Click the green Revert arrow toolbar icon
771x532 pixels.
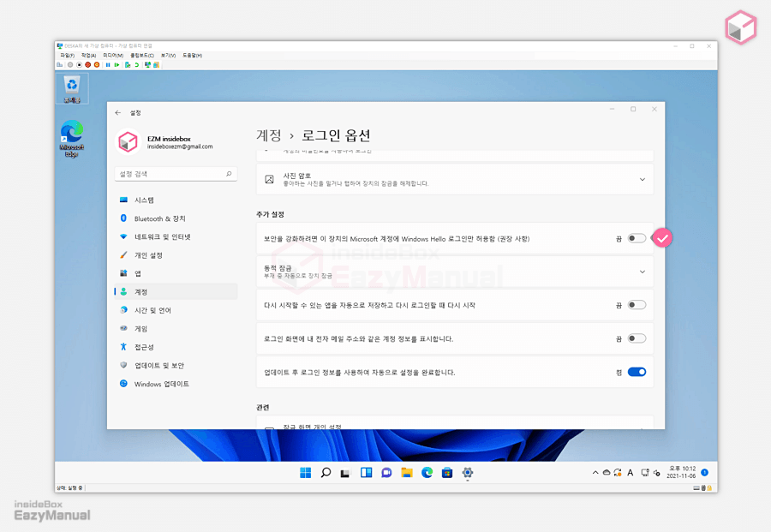coord(137,64)
